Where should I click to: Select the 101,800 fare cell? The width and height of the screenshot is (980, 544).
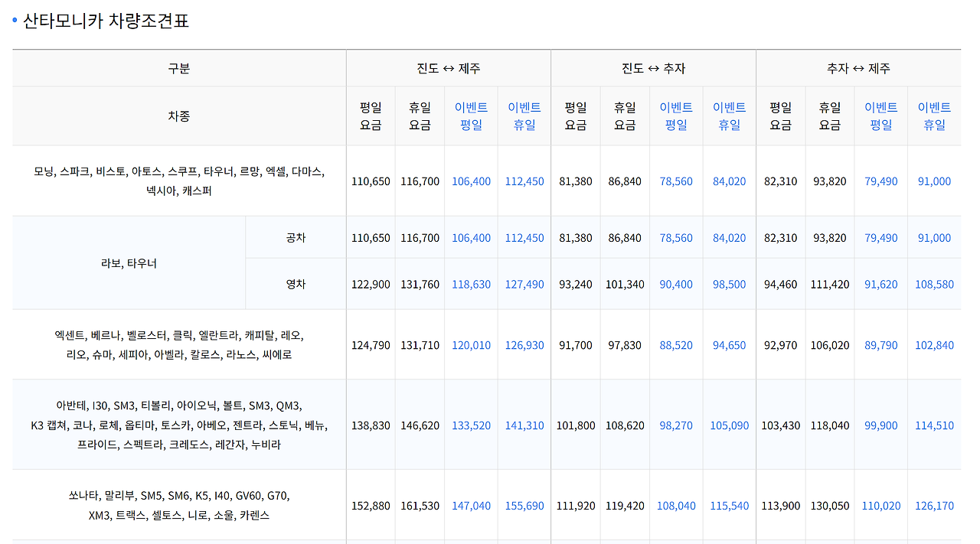pyautogui.click(x=576, y=425)
